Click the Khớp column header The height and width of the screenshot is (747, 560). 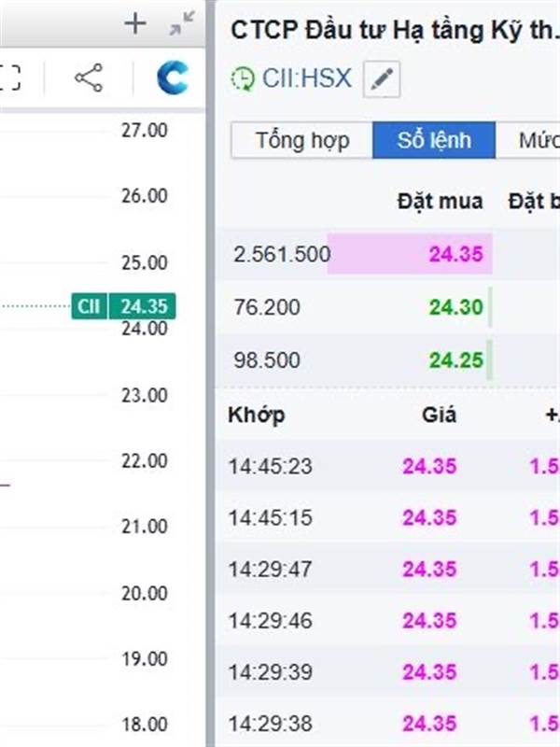click(x=257, y=416)
